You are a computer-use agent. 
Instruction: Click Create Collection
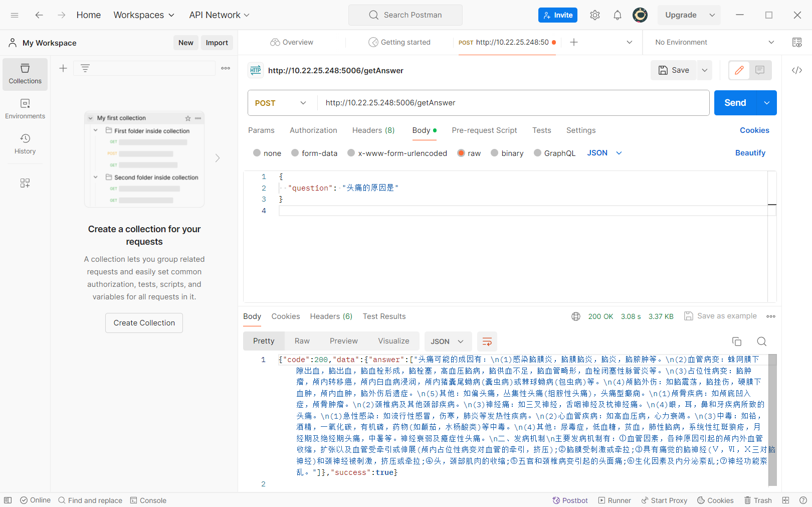[x=144, y=323]
